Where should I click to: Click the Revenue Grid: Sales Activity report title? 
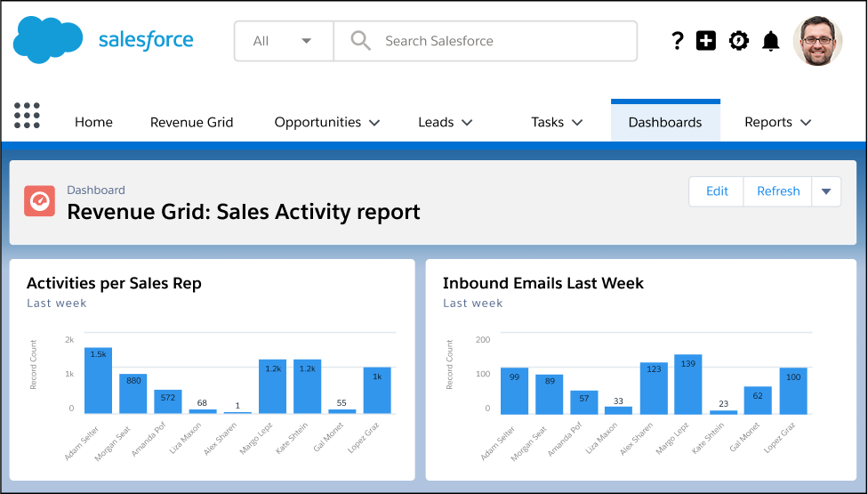tap(244, 212)
